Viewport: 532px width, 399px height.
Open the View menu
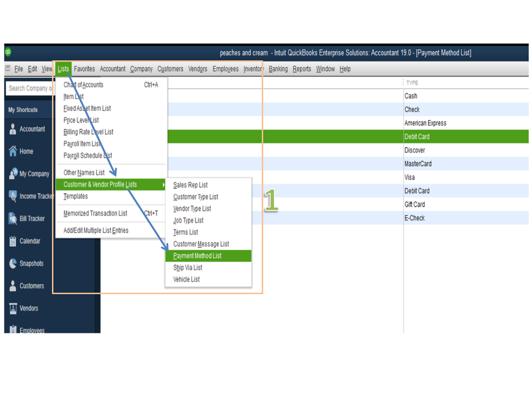click(47, 69)
